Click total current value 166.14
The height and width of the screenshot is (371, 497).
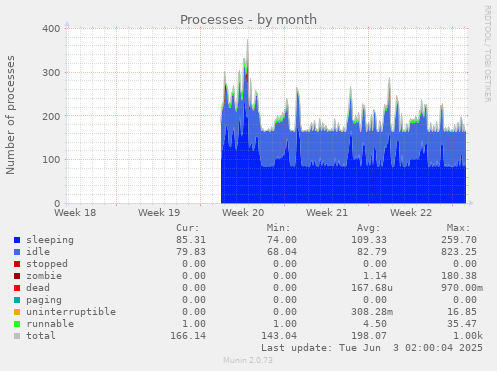point(188,336)
